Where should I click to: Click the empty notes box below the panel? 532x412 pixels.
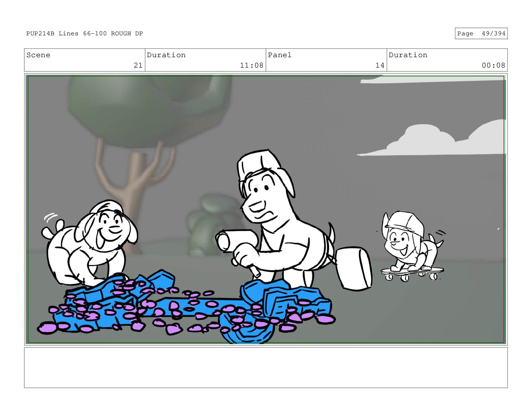[x=266, y=368]
